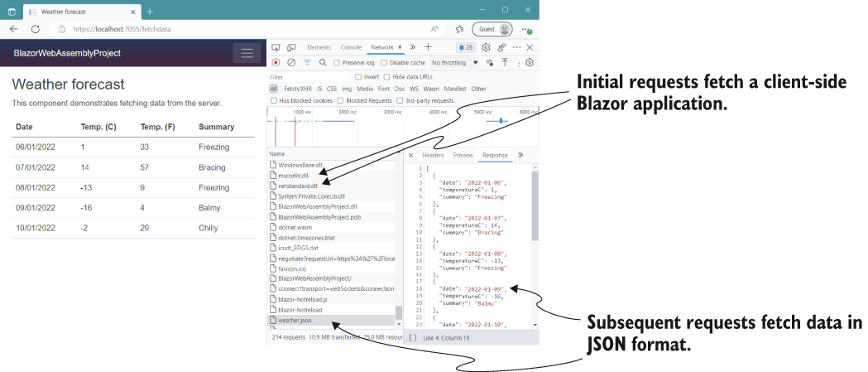Open network conditions wifi icon

489,63
